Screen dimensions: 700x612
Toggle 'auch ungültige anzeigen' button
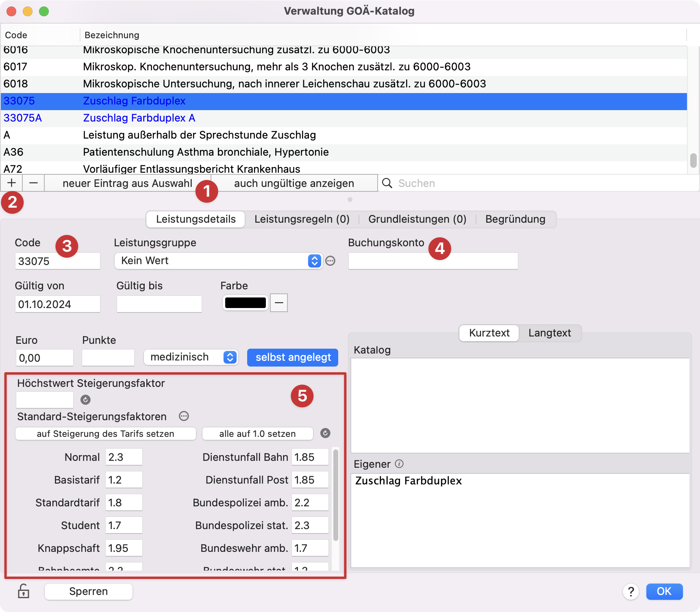click(x=294, y=183)
